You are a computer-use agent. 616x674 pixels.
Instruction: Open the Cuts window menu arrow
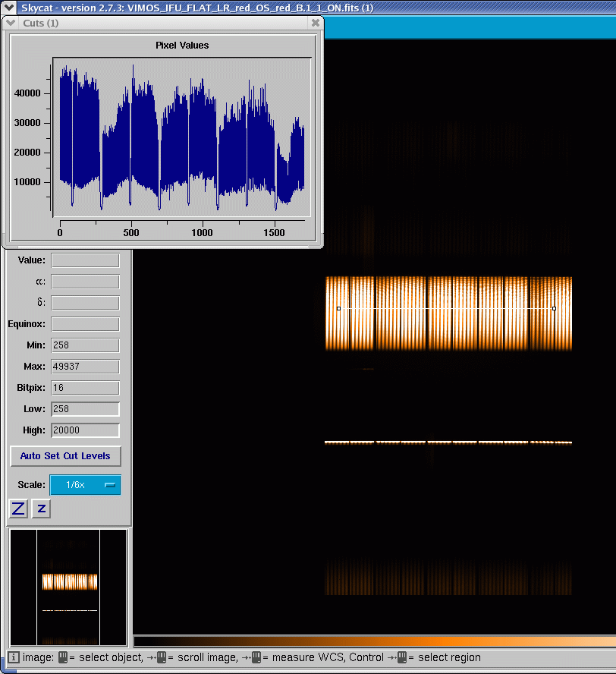click(11, 24)
